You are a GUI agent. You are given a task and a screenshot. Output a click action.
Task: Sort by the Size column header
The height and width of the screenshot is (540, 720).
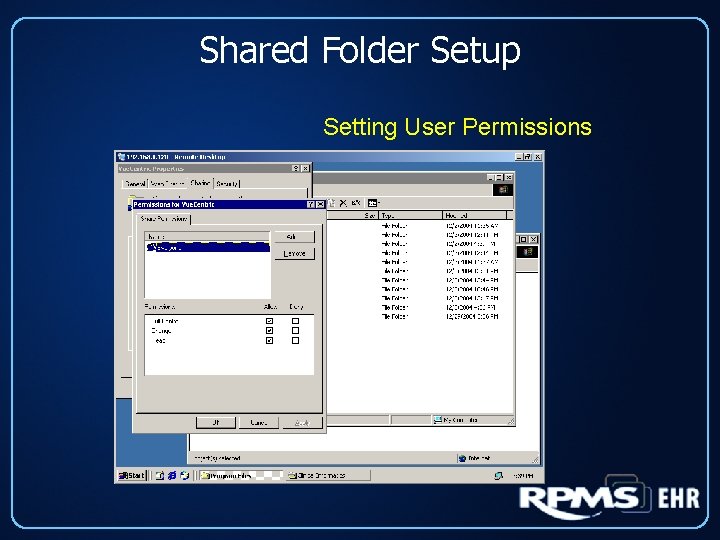[x=353, y=215]
